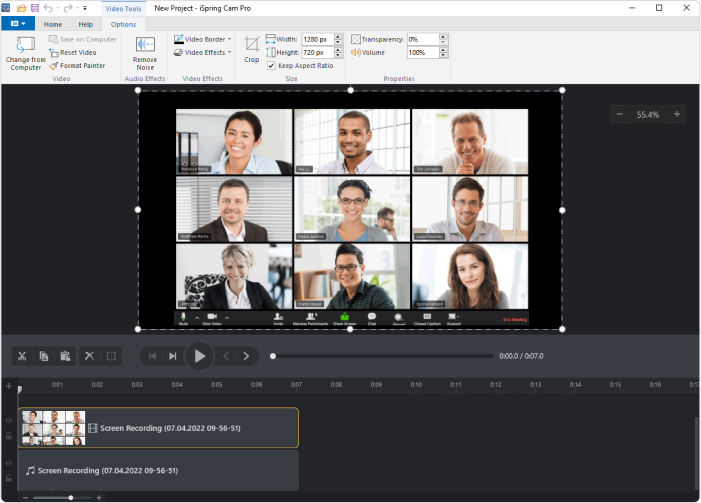Screen dimensions: 701x503
Task: Zoom in canvas with plus button
Action: click(x=677, y=114)
